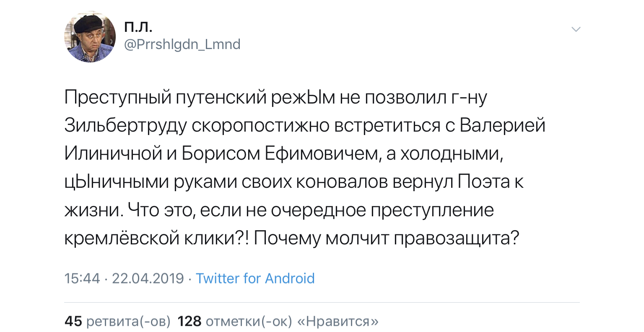View the 128 likes count

[190, 321]
